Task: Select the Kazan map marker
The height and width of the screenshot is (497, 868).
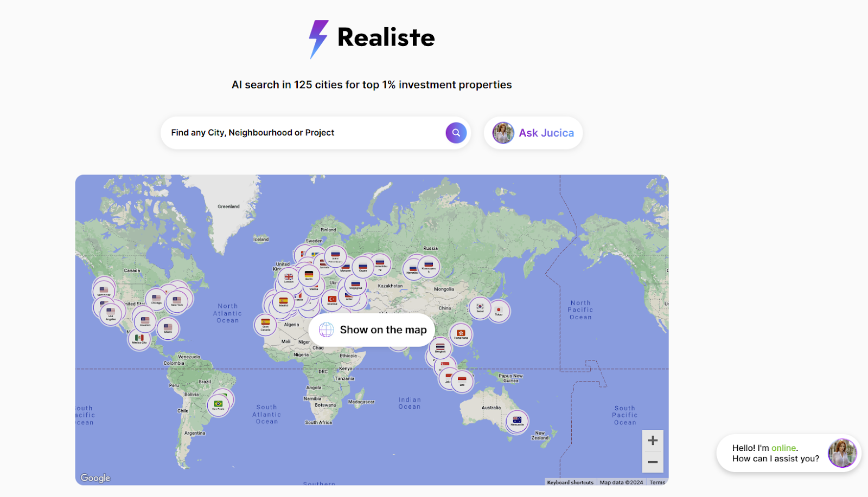Action: [363, 267]
